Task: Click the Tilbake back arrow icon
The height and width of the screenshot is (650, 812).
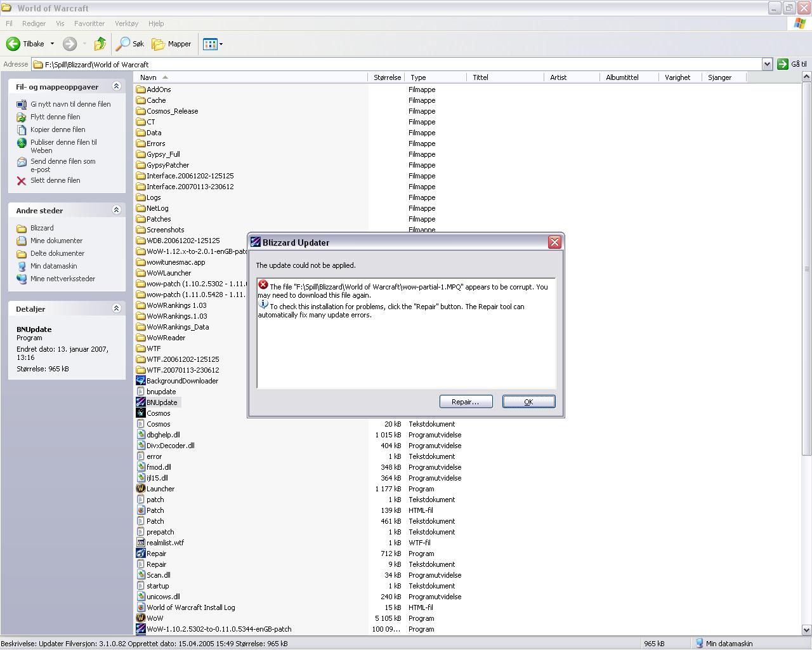Action: pyautogui.click(x=13, y=44)
